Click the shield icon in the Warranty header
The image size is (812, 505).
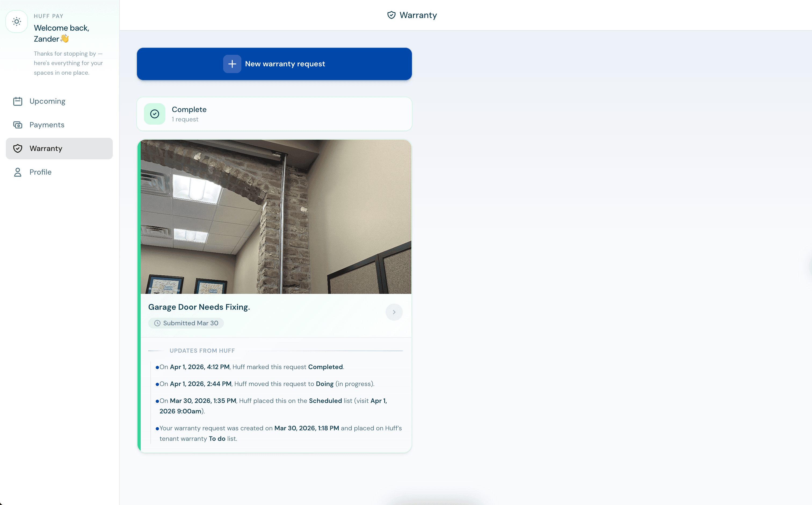391,15
